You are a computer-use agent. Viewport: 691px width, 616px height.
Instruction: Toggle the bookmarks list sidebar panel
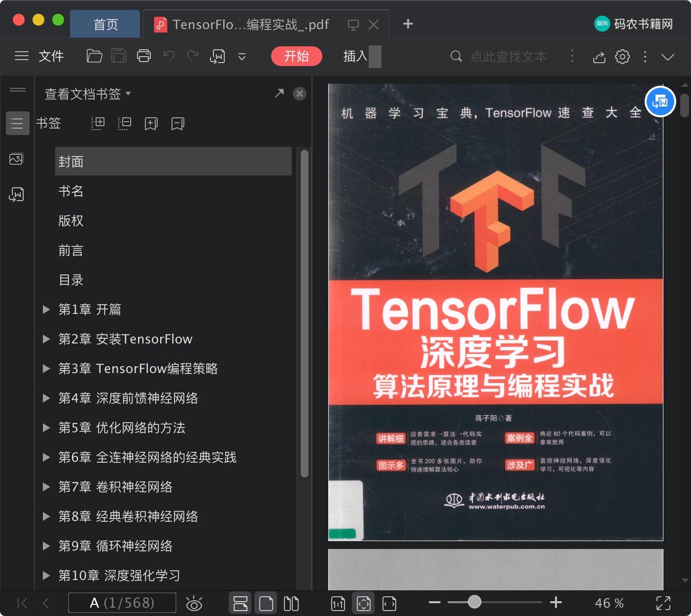(x=17, y=123)
